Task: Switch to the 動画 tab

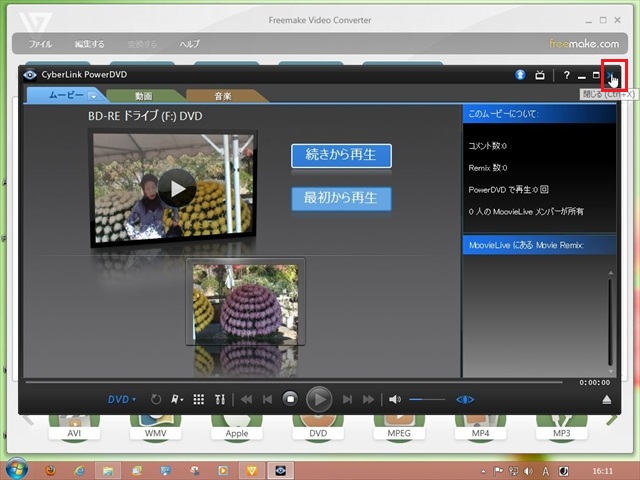Action: coord(144,96)
